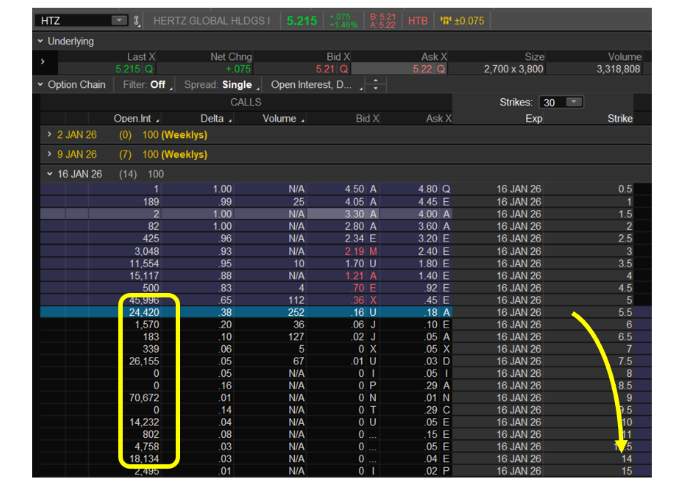This screenshot has height=495, width=679.
Task: Collapse the Option Chain section
Action: 40,84
